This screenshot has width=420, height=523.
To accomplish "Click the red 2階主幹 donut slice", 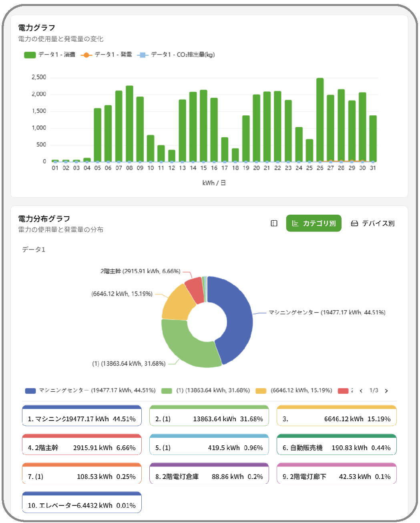I will pyautogui.click(x=195, y=289).
